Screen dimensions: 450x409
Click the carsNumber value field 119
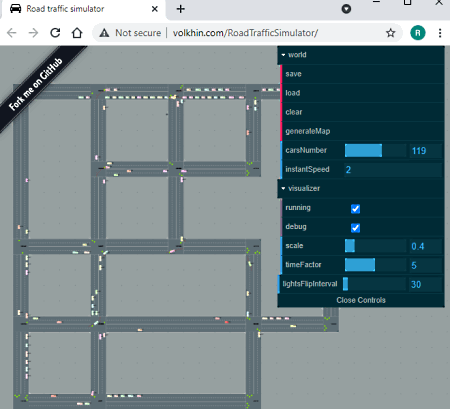click(x=426, y=151)
